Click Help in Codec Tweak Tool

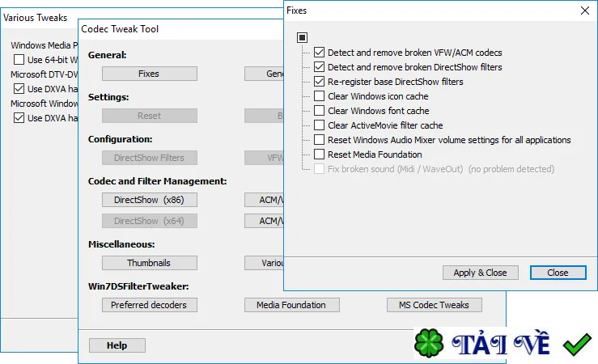[x=117, y=345]
